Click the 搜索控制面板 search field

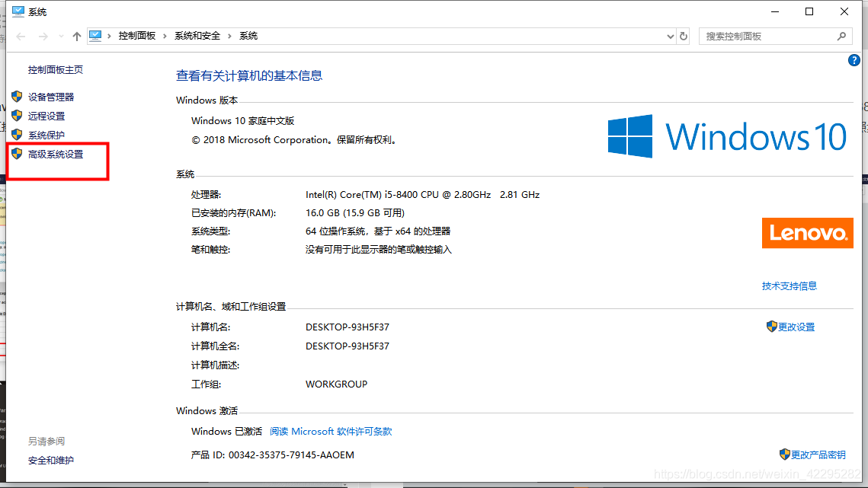coord(775,37)
